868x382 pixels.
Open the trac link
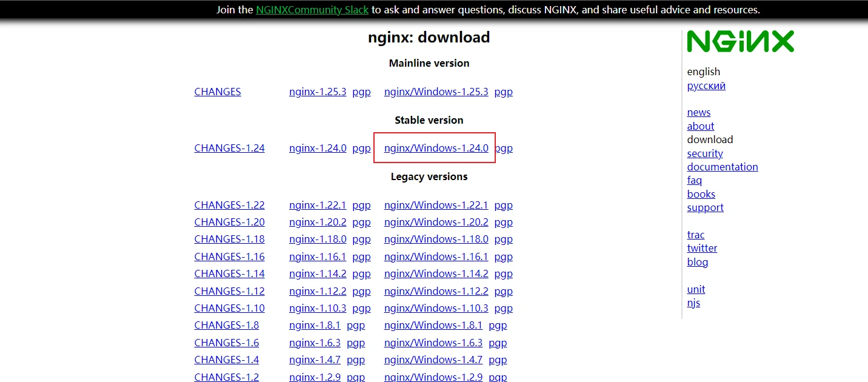pyautogui.click(x=695, y=235)
